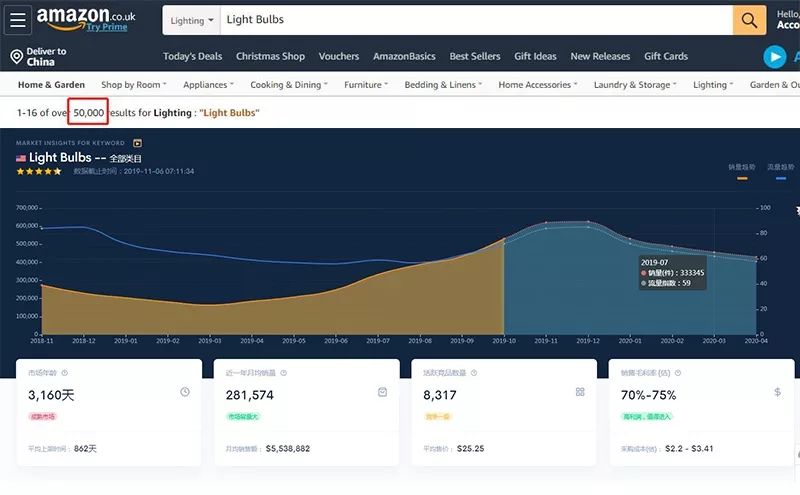
Task: Open Today's Deals
Action: 193,57
